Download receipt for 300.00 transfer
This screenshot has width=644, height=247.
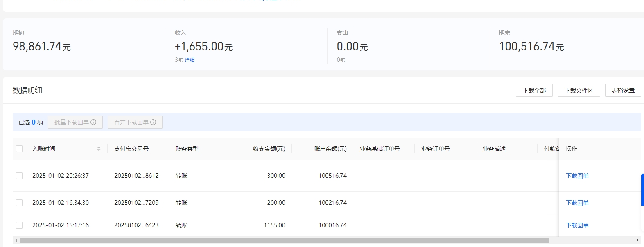click(577, 176)
